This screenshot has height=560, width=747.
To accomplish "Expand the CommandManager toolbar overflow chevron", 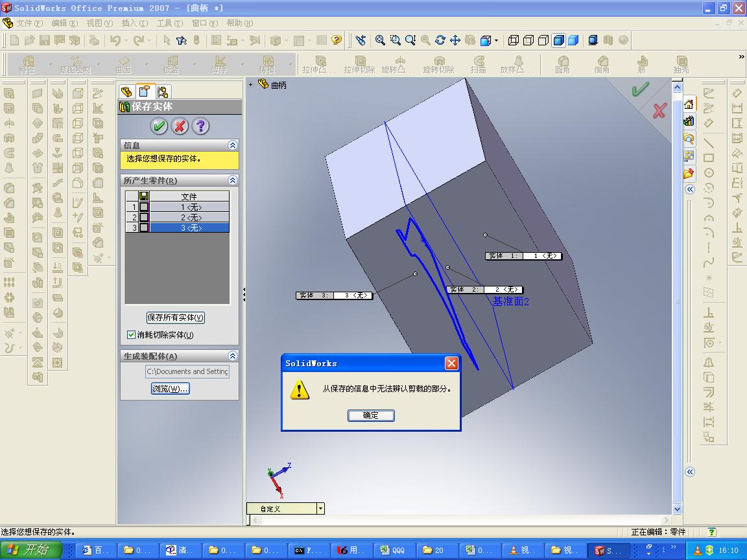I will (x=741, y=56).
